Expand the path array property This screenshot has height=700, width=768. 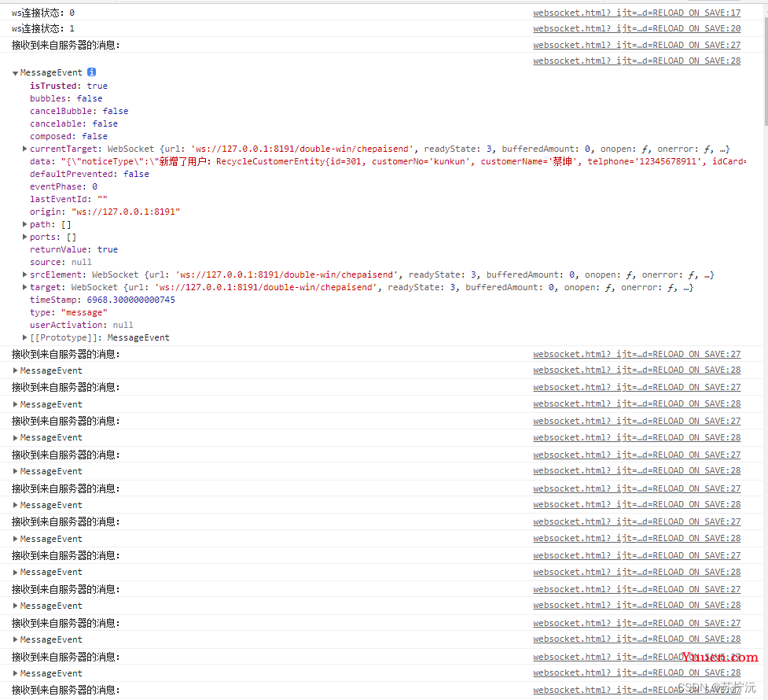pyautogui.click(x=24, y=224)
